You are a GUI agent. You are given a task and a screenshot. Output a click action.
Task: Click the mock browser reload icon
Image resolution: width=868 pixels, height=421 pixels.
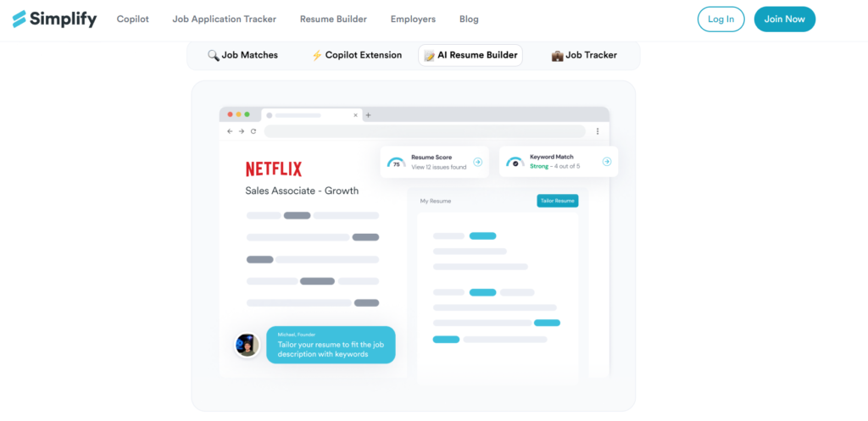click(x=253, y=131)
